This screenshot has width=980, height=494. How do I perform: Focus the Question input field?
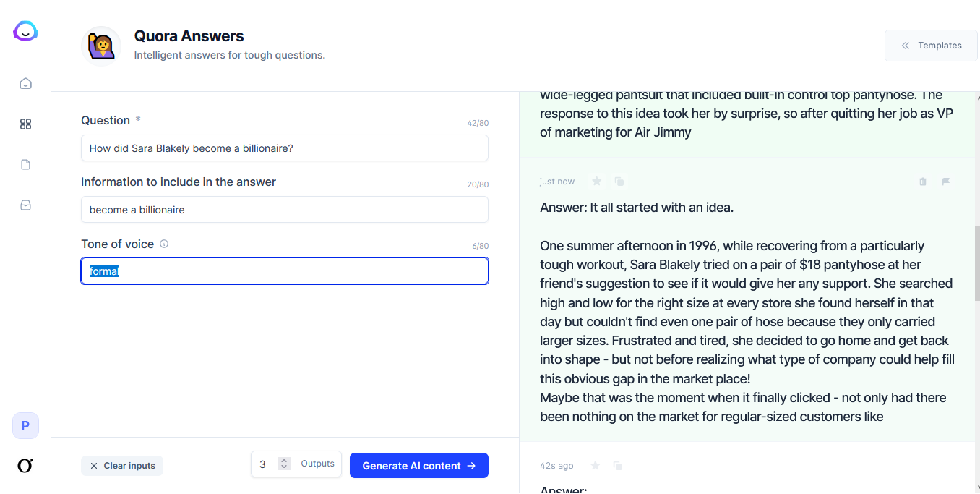(x=285, y=148)
